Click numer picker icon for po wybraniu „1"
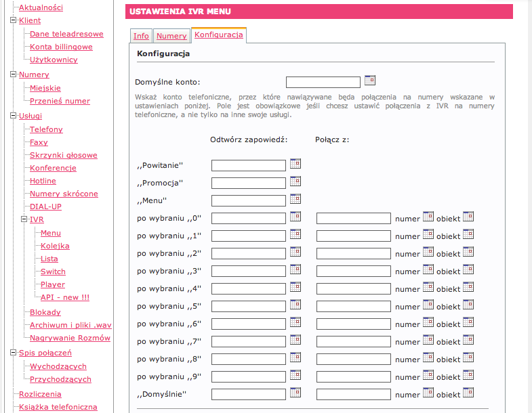This screenshot has height=413, width=532. pyautogui.click(x=428, y=234)
